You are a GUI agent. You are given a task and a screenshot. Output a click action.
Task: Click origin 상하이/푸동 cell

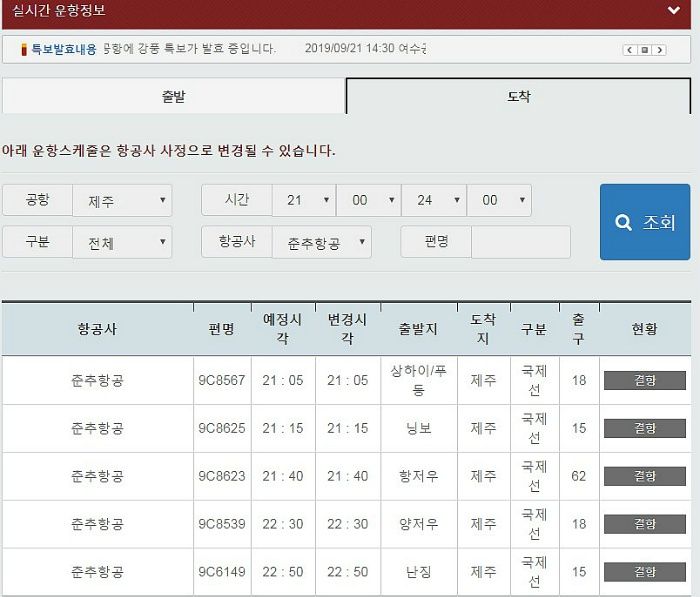pyautogui.click(x=418, y=380)
